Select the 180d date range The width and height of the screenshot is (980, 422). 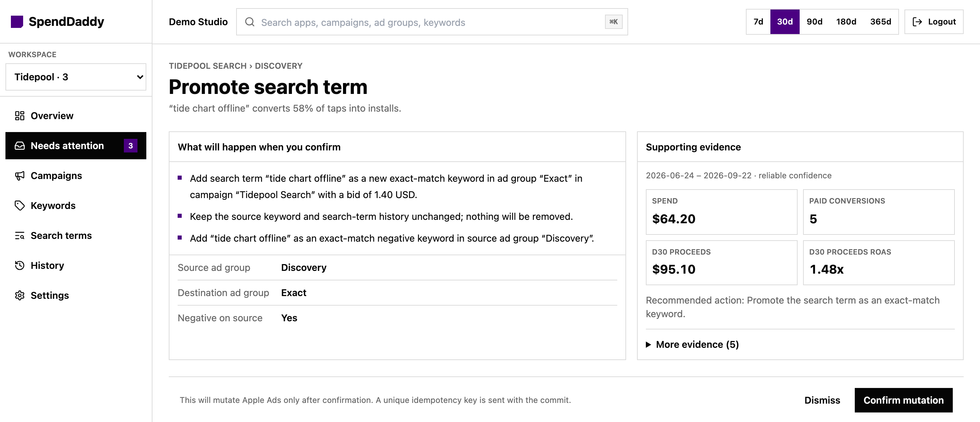[846, 22]
